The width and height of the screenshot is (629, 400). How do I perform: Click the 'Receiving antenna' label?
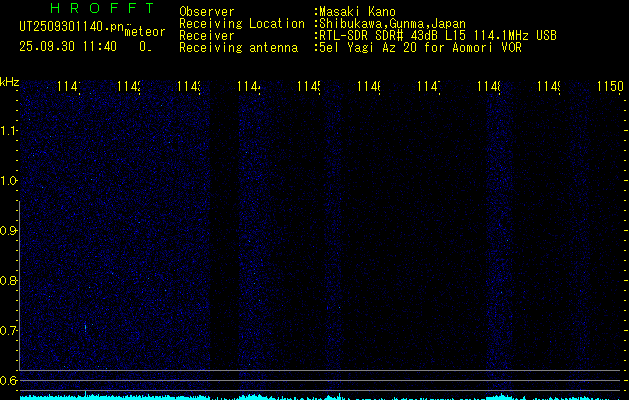[x=238, y=48]
